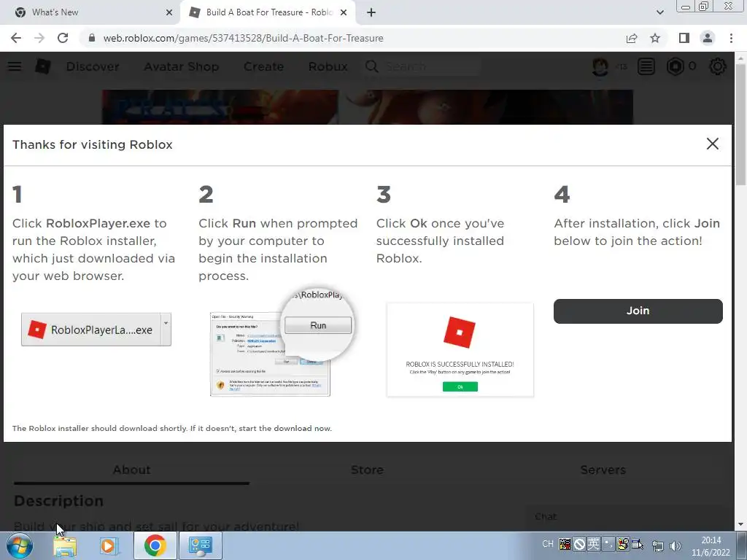Go back to the previous page
Screen dimensions: 747x560
point(16,38)
